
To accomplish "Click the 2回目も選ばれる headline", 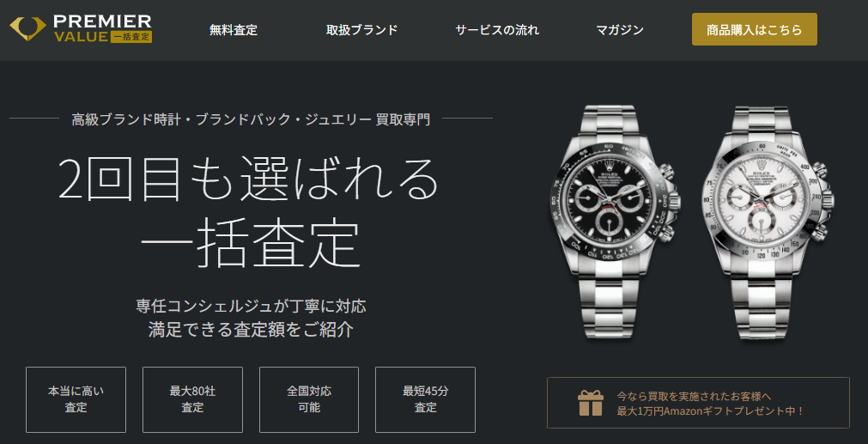I will click(249, 179).
